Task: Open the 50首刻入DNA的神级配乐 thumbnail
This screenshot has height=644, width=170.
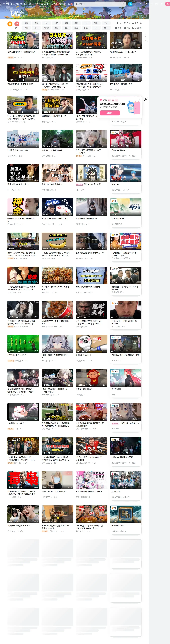Action: (x=57, y=446)
